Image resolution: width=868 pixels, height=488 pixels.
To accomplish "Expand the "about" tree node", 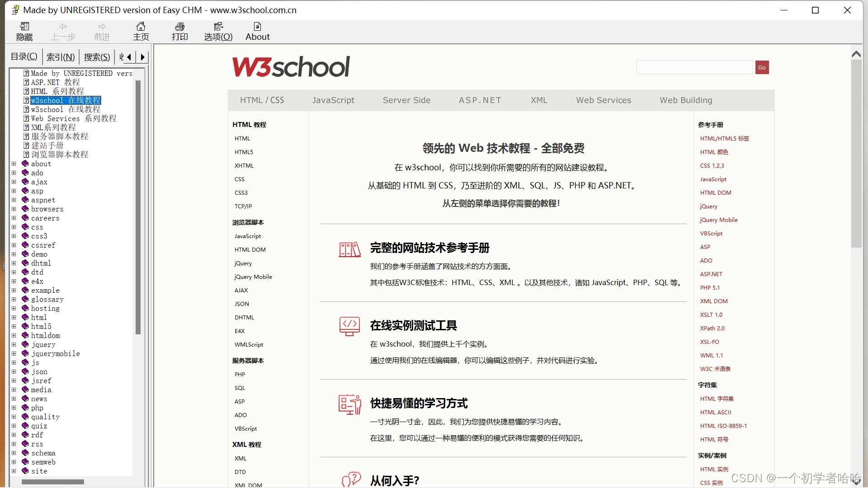I will coord(14,163).
